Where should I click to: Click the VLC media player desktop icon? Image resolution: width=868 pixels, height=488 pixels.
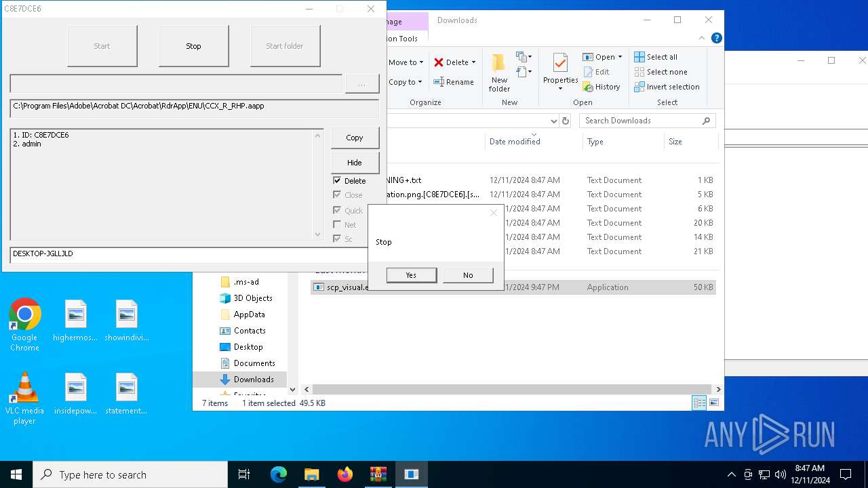pyautogui.click(x=24, y=399)
